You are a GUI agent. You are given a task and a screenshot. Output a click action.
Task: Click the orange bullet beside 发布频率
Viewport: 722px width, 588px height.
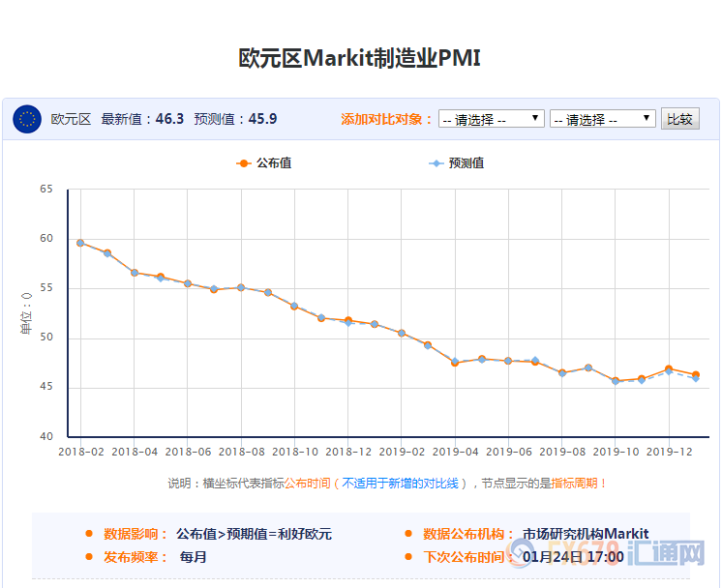pos(89,557)
